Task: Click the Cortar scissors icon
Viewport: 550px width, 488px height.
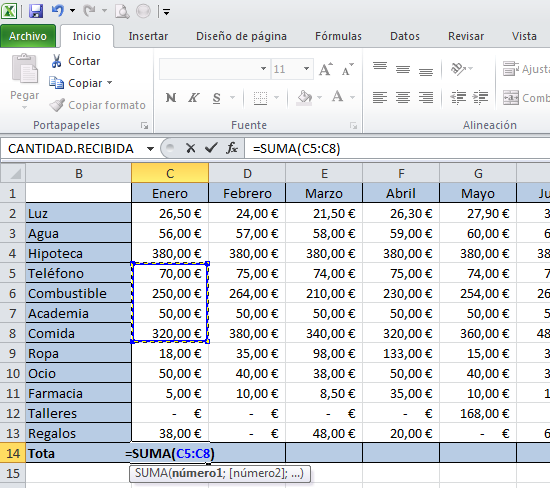Action: click(x=56, y=61)
